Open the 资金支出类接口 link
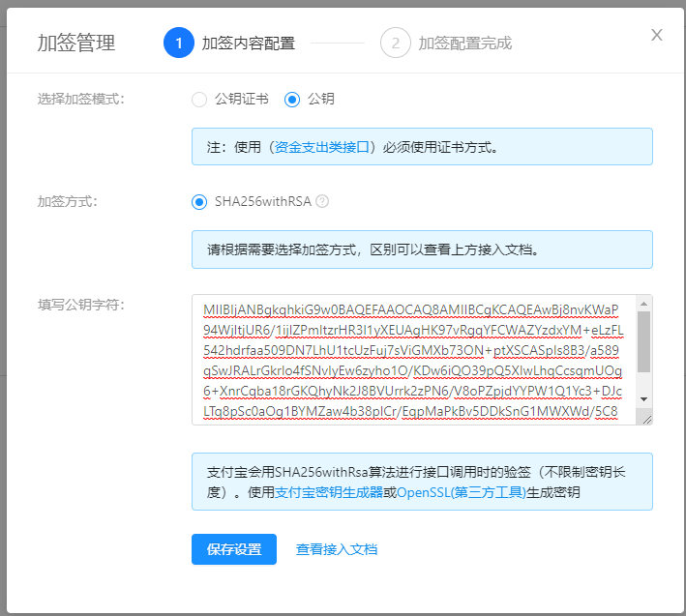The height and width of the screenshot is (616, 686). 323,147
